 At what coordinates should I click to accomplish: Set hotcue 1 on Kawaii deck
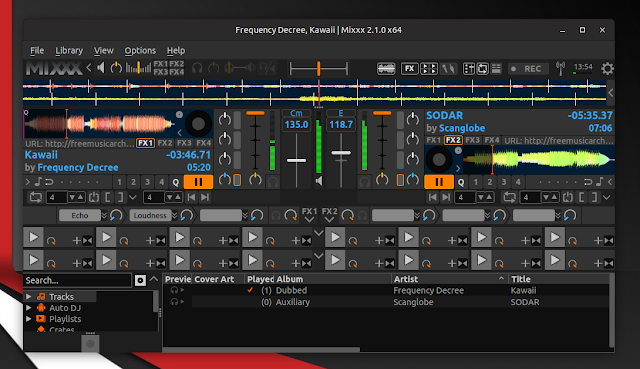119,182
